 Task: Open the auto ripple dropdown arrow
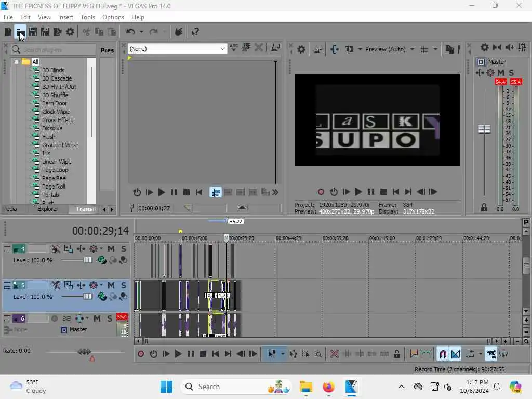click(x=481, y=354)
